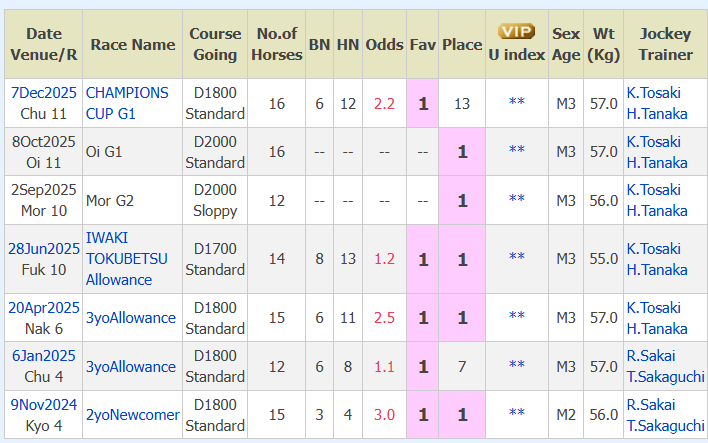The image size is (708, 443).
Task: Open the K.Tosaki jockey link in the 28Jun2025 row
Action: (653, 249)
